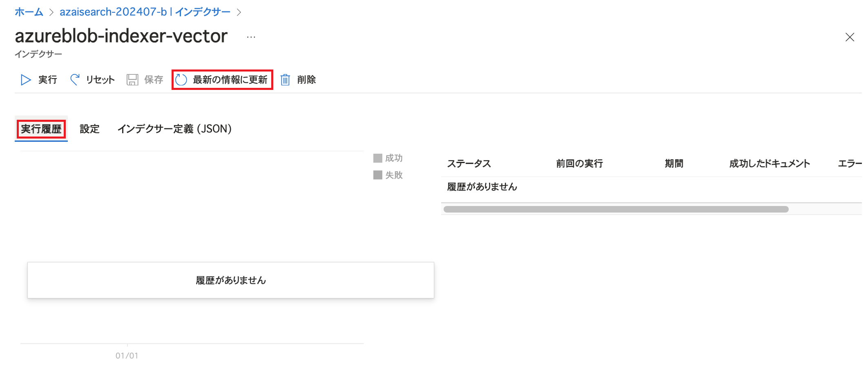Go to ホーム breadcrumb link
The height and width of the screenshot is (365, 868).
pos(29,12)
